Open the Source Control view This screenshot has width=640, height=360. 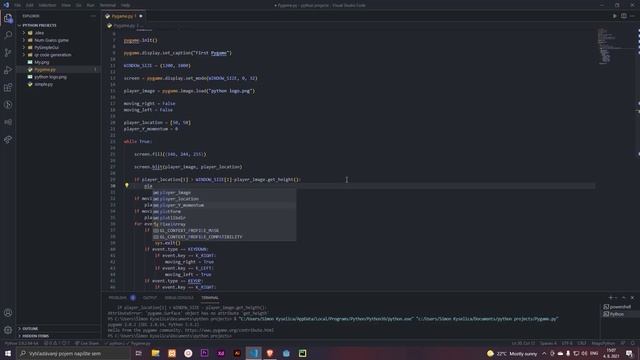pyautogui.click(x=8, y=53)
